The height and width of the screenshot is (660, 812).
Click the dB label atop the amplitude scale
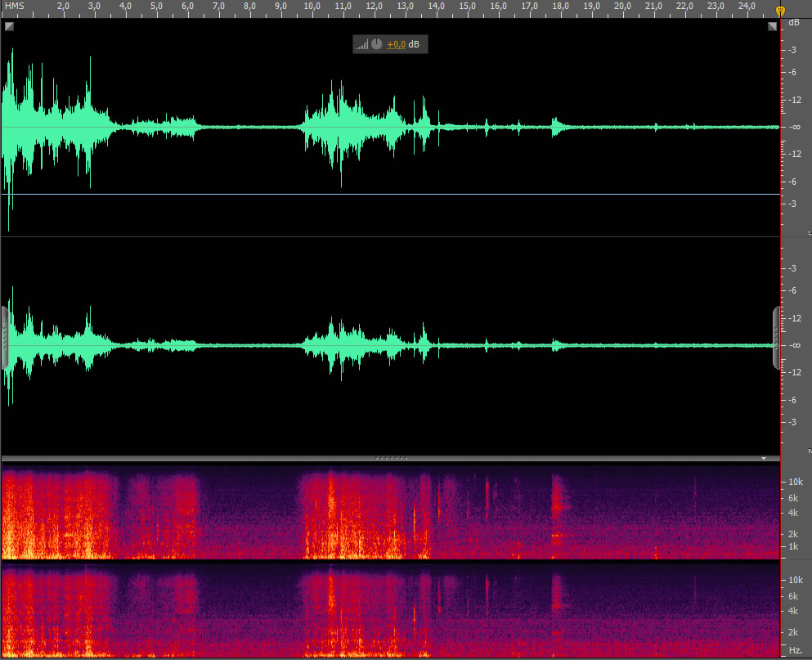click(793, 23)
